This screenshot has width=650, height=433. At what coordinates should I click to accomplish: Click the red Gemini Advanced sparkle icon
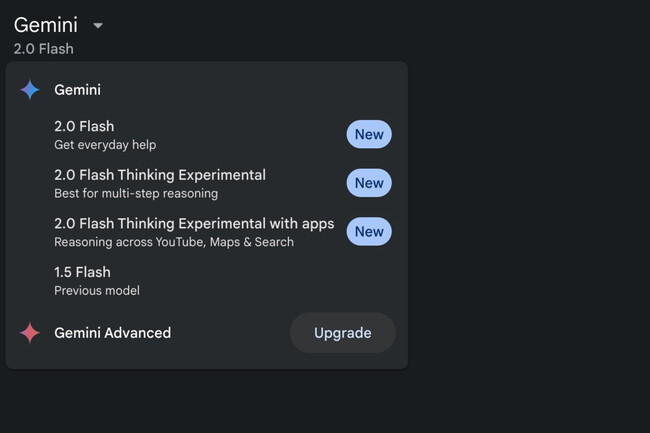coord(30,333)
